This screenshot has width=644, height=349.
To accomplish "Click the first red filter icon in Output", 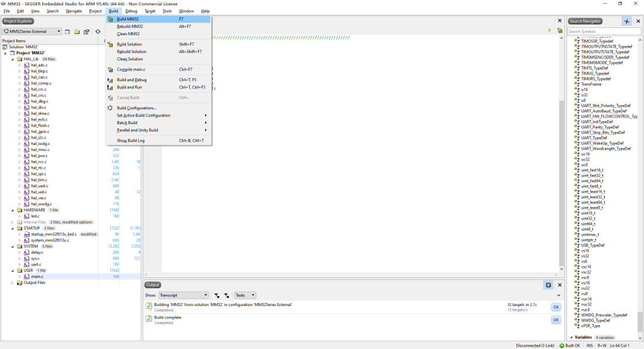I will pos(216,295).
